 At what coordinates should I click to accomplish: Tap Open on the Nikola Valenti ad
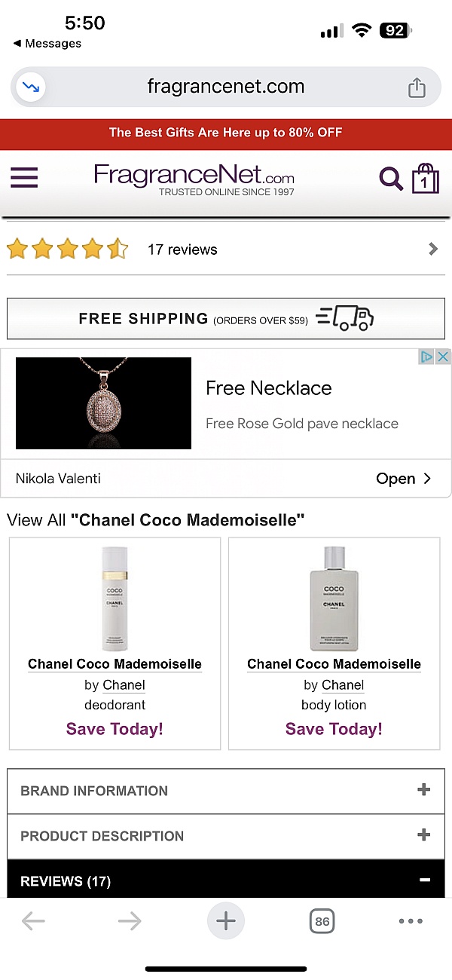click(403, 479)
